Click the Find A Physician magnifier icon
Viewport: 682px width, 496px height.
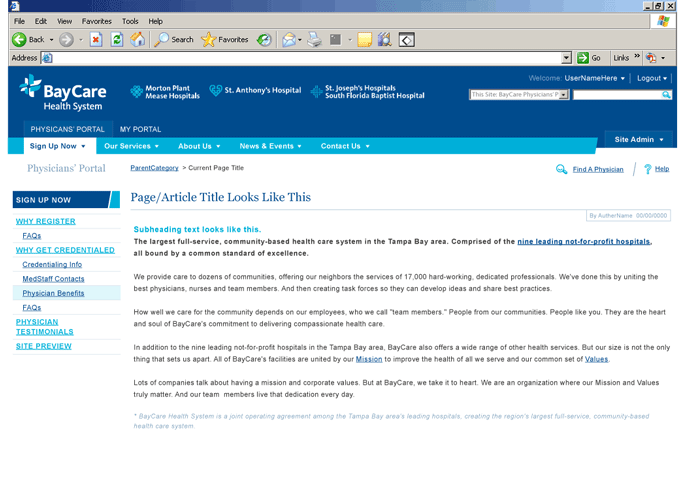(562, 169)
